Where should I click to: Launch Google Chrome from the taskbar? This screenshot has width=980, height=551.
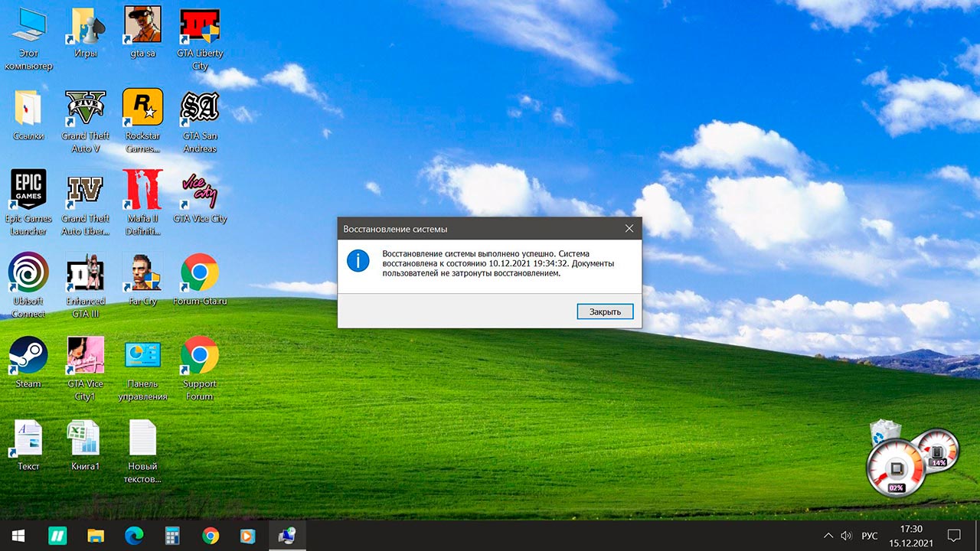click(211, 535)
